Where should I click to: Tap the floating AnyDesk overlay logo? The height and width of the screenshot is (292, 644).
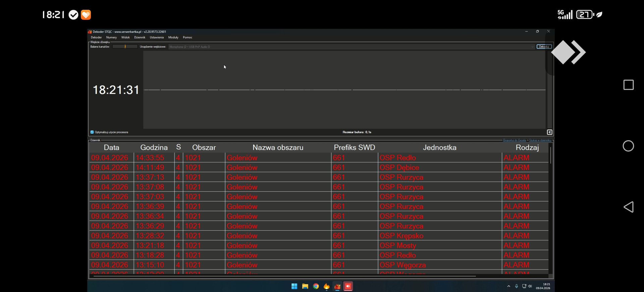coord(568,52)
